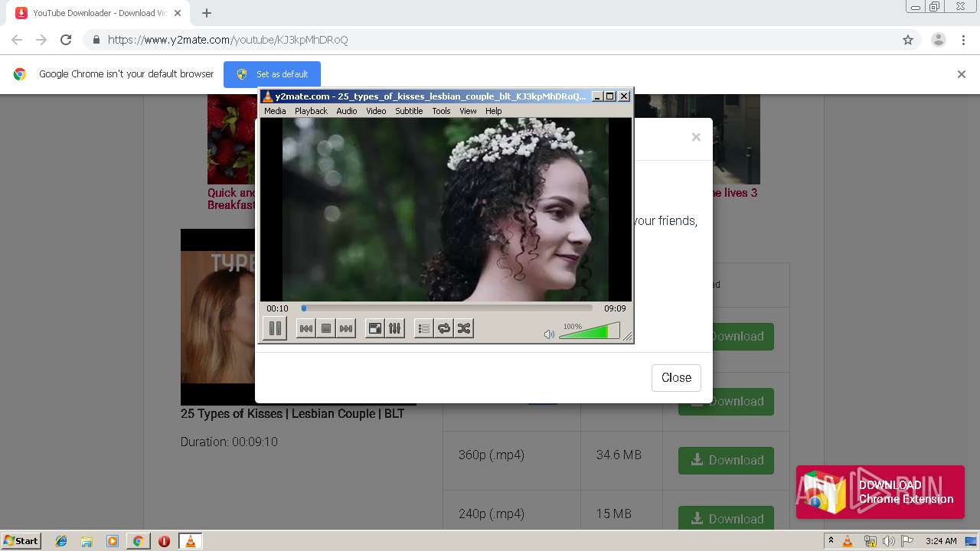Click the 34.6 MB file size cell
This screenshot has width=980, height=551.
[x=619, y=455]
